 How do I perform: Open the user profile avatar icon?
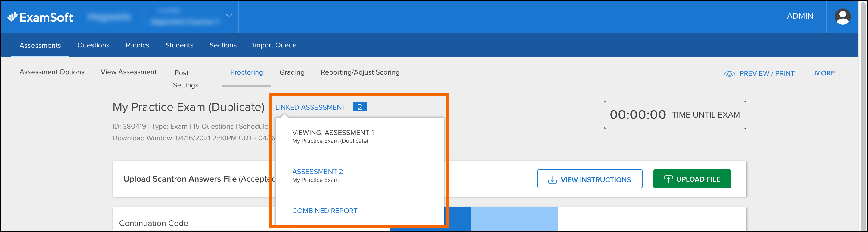[x=842, y=17]
